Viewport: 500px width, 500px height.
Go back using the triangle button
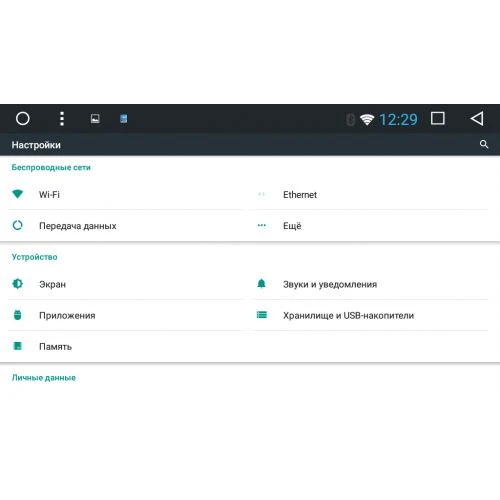point(477,118)
